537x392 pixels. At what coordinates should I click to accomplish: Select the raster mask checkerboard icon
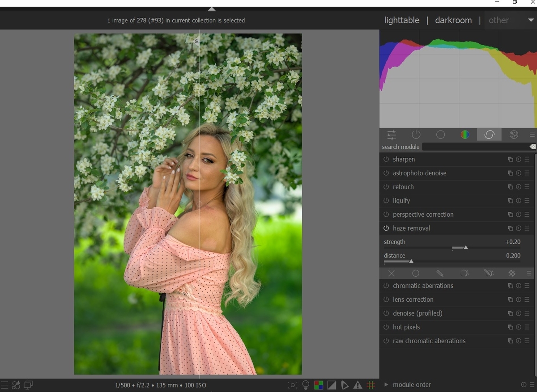click(512, 273)
